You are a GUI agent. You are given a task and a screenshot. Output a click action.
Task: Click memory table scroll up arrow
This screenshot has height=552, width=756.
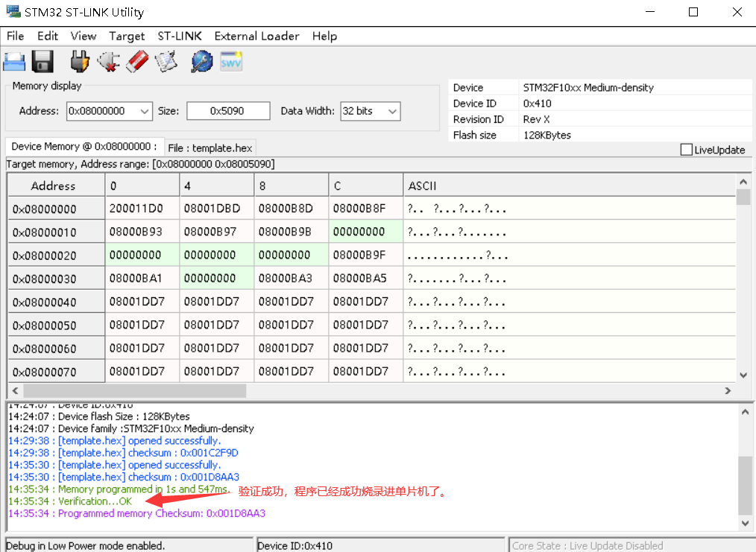(743, 182)
